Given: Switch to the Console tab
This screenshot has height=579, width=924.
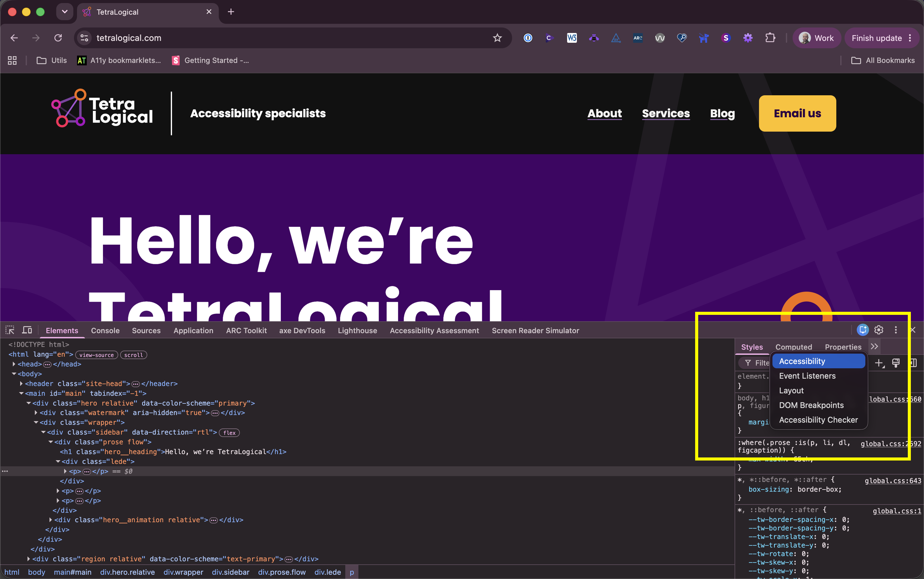Looking at the screenshot, I should coord(105,330).
